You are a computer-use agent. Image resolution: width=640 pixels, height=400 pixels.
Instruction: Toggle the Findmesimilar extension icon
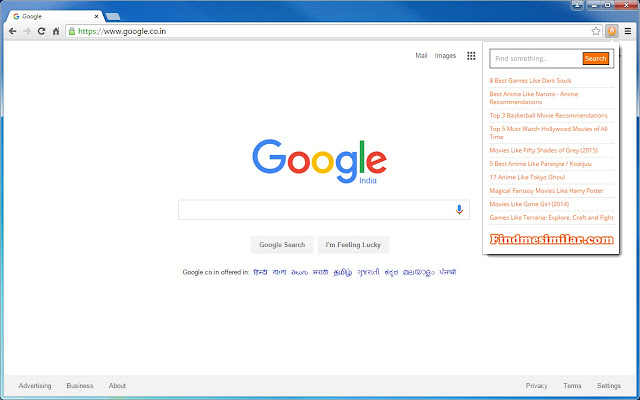coord(611,31)
